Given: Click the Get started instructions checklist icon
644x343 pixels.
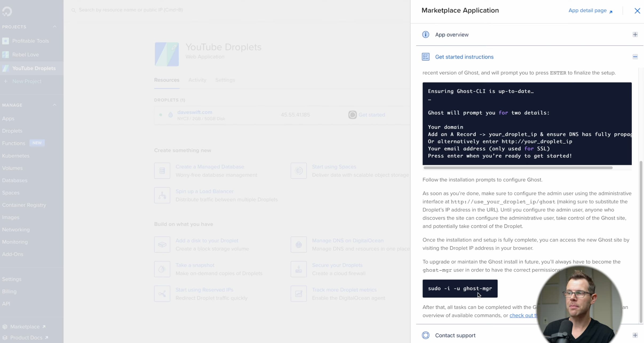Looking at the screenshot, I should coord(426,57).
